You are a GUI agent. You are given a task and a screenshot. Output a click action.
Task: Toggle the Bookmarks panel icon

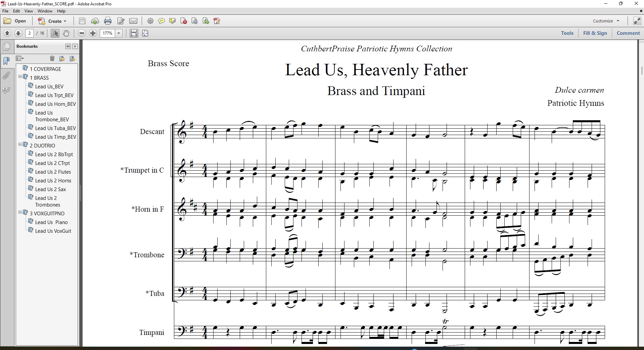(6, 61)
